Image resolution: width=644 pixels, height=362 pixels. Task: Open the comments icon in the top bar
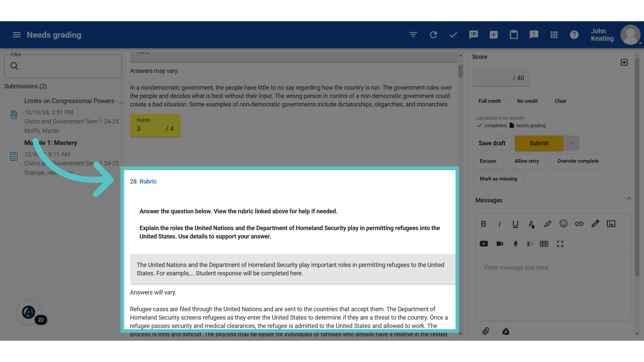(473, 35)
